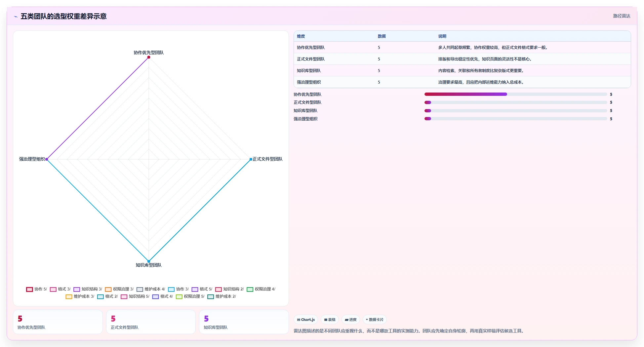Toggle the 协作 5/ legend swatch
This screenshot has width=644, height=347.
coord(29,289)
